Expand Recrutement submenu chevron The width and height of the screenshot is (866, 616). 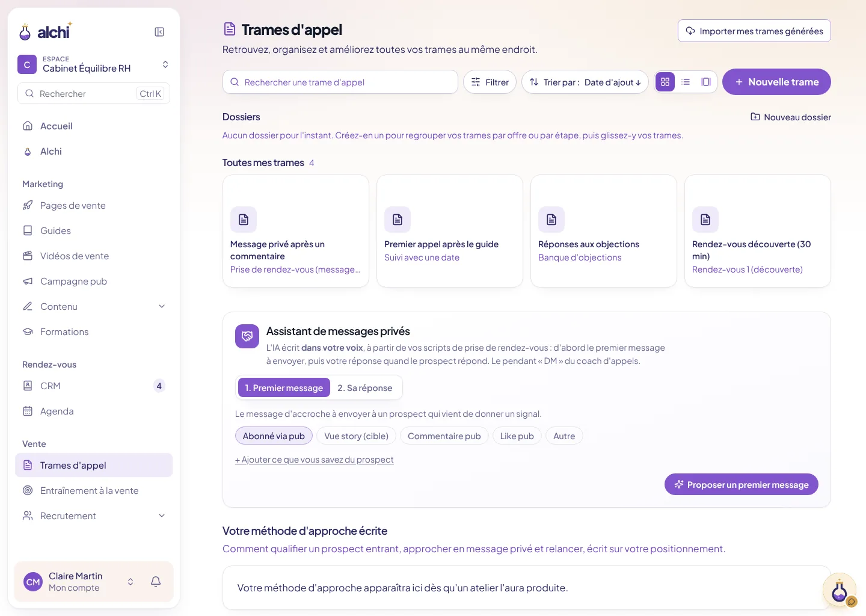(x=162, y=516)
